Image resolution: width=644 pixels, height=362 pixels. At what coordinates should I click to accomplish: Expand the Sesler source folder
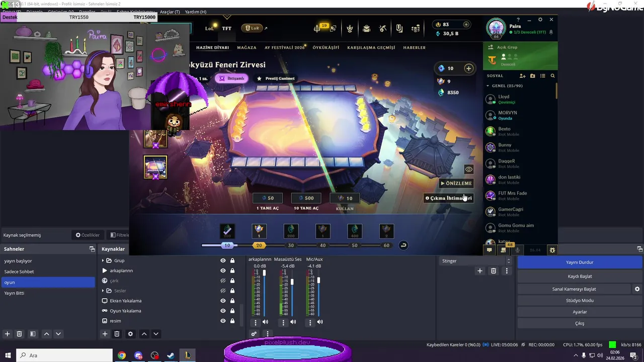point(103,291)
